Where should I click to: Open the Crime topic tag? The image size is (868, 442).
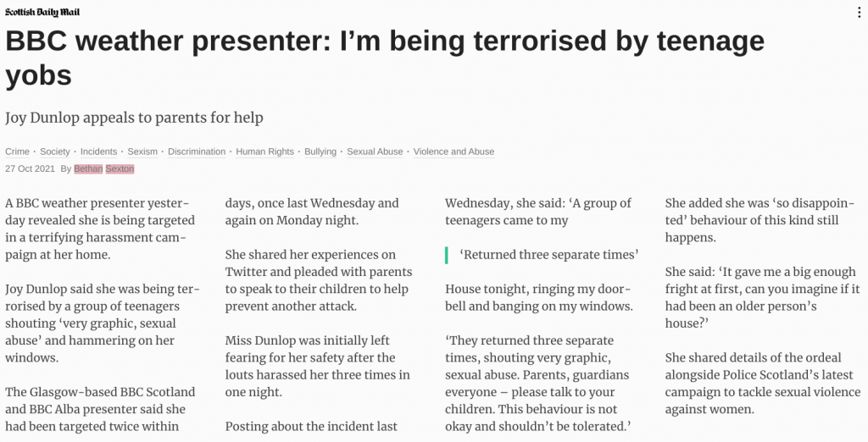(17, 152)
